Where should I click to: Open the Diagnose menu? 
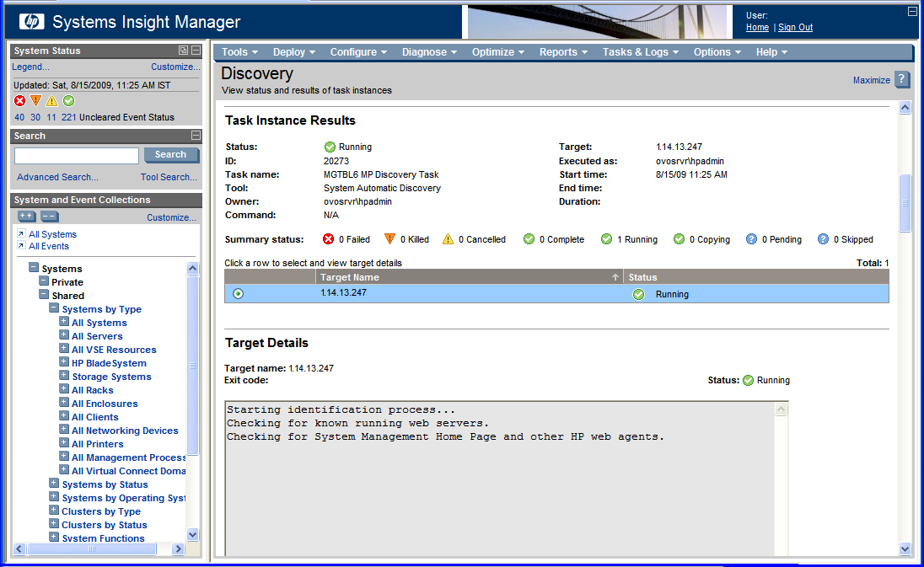coord(430,51)
